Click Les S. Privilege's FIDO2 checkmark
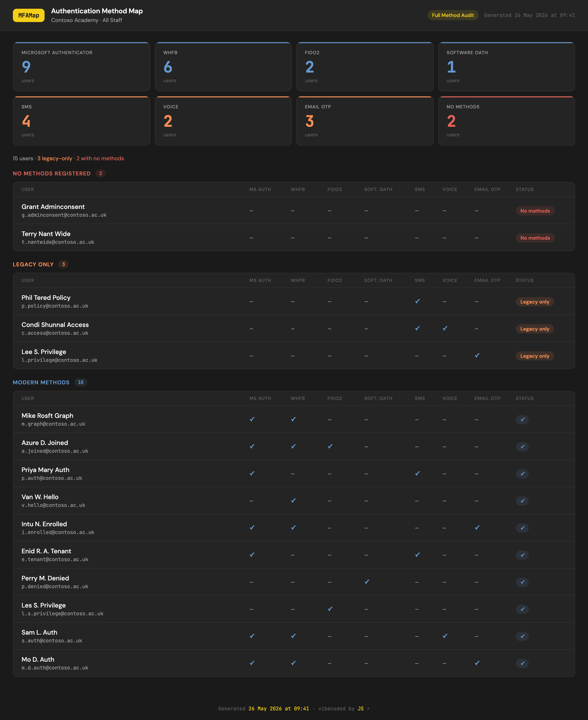This screenshot has width=588, height=720. point(330,609)
